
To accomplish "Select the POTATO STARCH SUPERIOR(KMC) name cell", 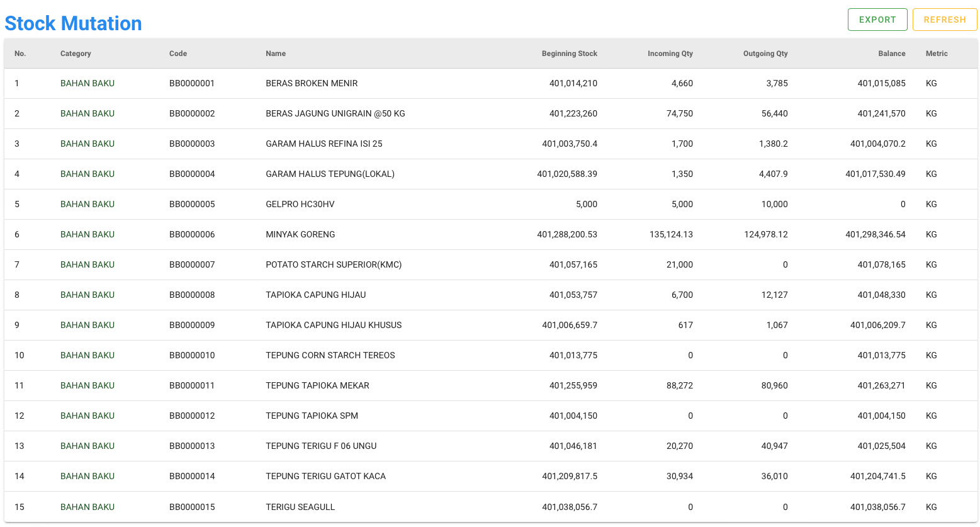I will [334, 264].
